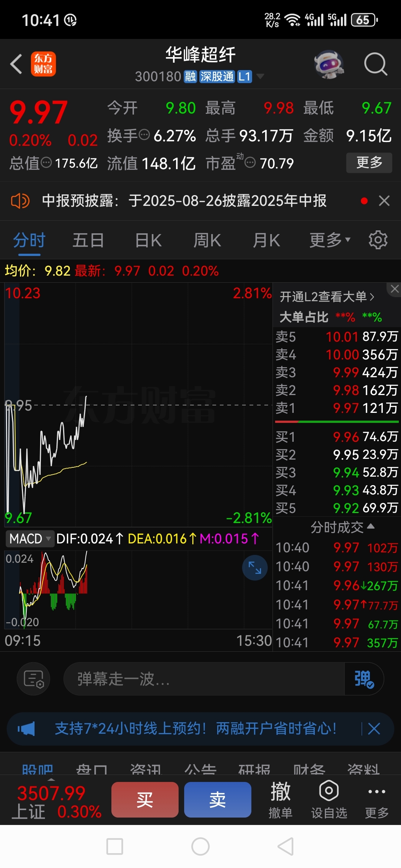Switch to the 分时 chart tab
401x868 pixels.
[x=29, y=240]
